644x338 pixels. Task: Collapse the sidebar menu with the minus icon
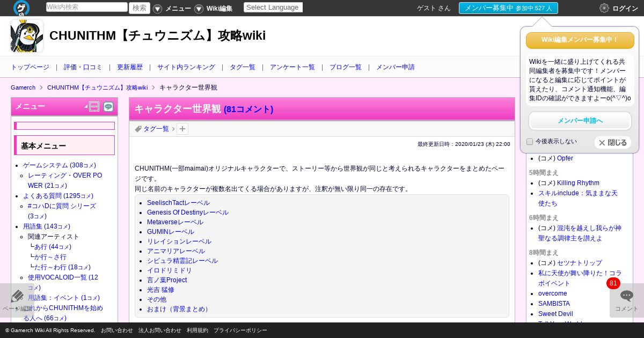coord(94,107)
